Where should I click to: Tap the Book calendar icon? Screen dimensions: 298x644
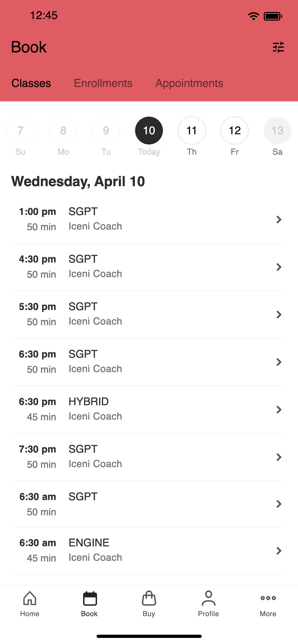coord(89,598)
